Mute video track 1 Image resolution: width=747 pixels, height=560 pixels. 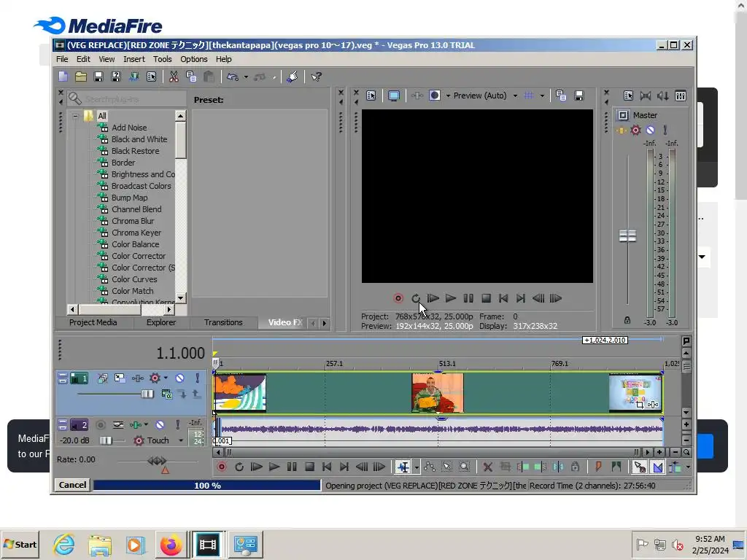point(179,378)
